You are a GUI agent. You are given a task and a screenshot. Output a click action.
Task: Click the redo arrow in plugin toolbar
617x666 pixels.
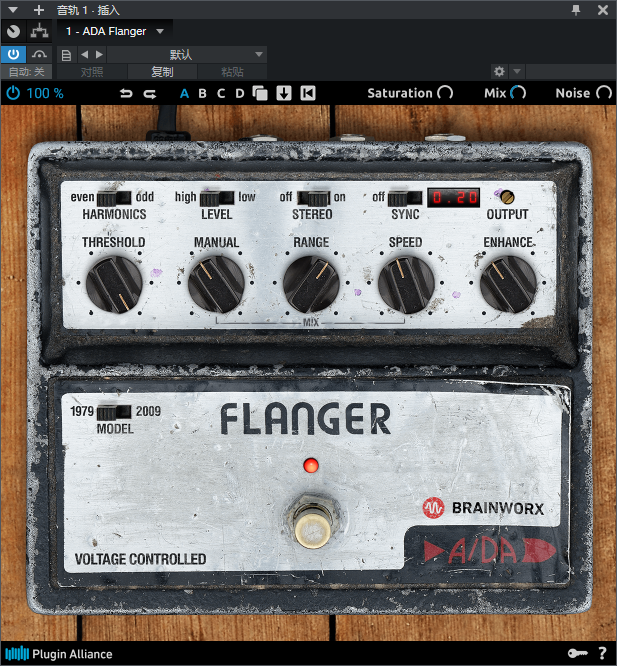pos(149,93)
